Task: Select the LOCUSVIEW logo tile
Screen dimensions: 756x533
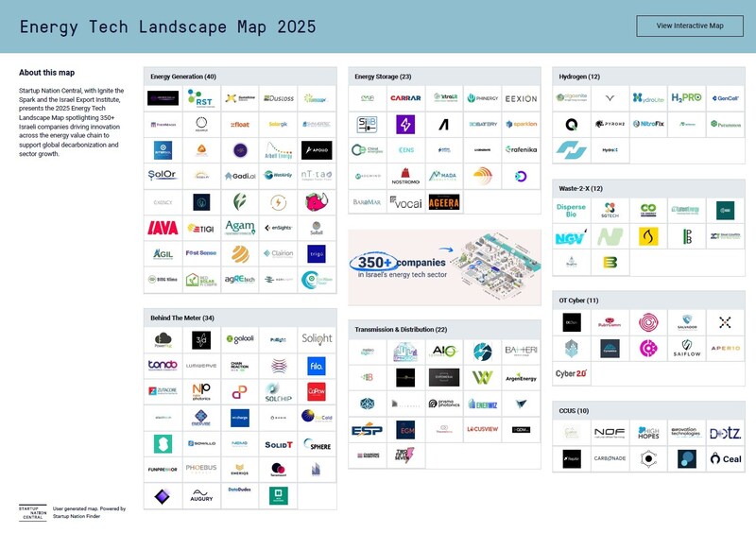Action: click(x=483, y=430)
